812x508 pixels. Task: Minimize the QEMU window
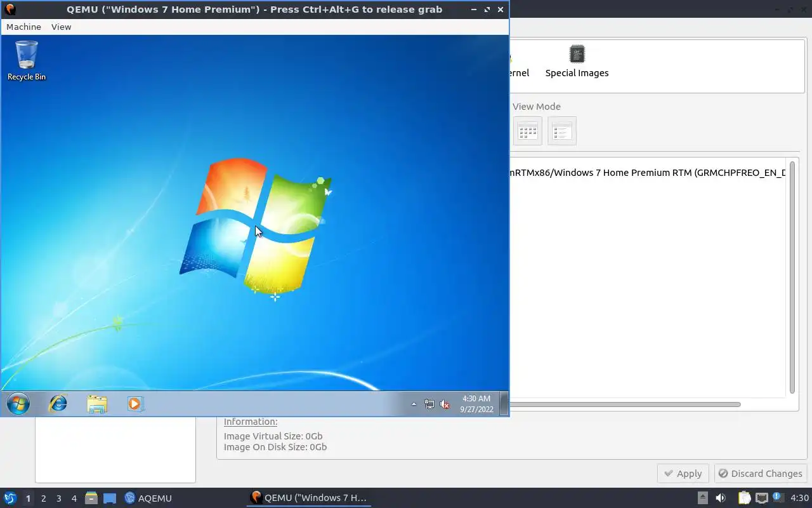pos(474,10)
